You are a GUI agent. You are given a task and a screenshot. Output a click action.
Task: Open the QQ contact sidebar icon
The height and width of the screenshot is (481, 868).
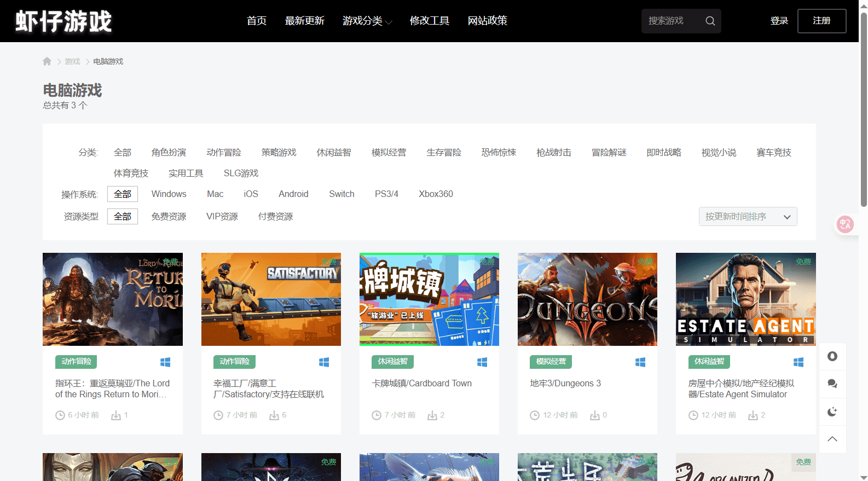pos(832,356)
